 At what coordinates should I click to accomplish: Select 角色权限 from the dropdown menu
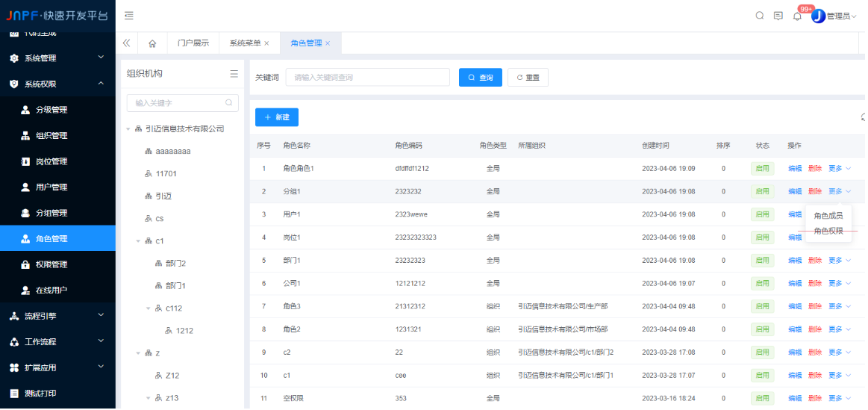tap(828, 231)
